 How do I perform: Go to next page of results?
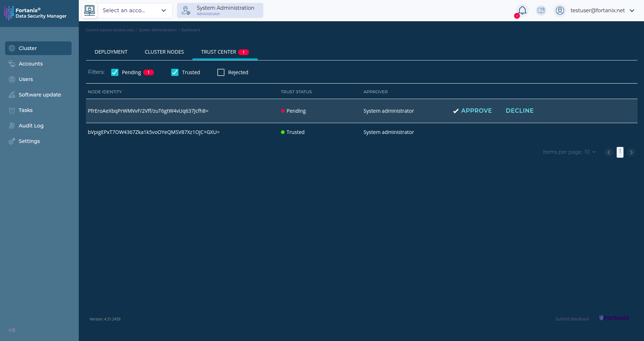[631, 152]
